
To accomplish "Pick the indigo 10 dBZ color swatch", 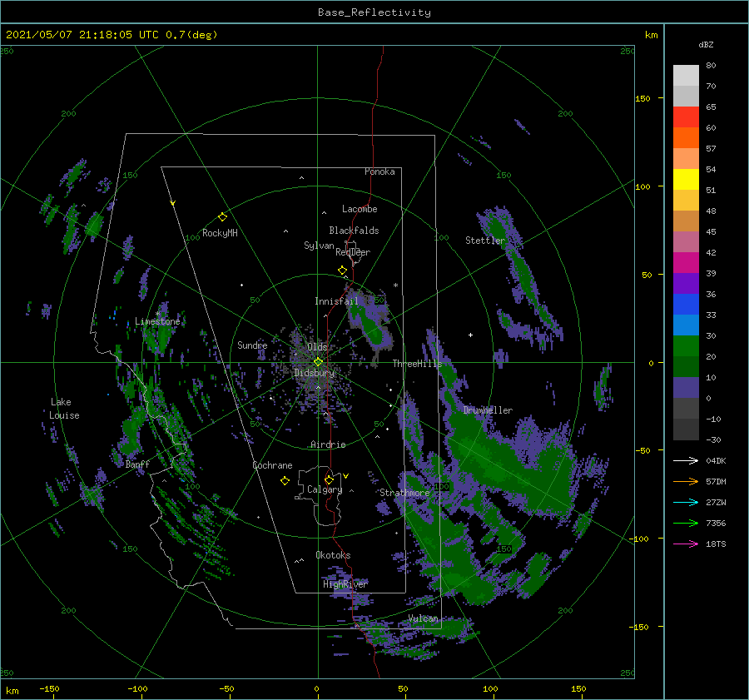I will [x=686, y=387].
